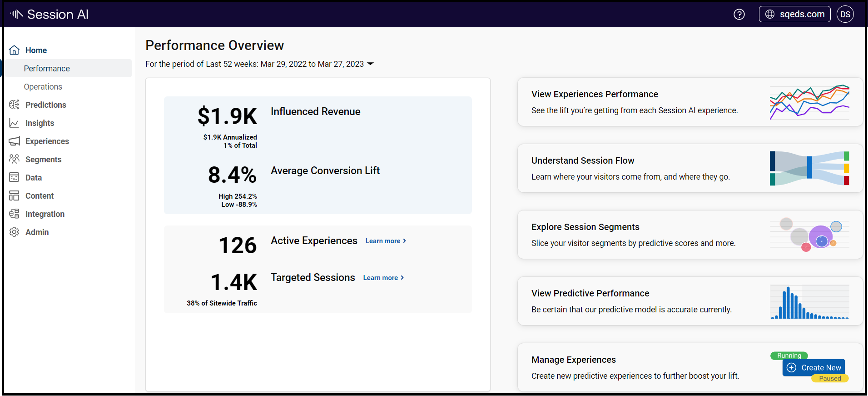Click the Predictive Performance bar chart thumbnail
Screen dimensions: 868x396
point(809,302)
